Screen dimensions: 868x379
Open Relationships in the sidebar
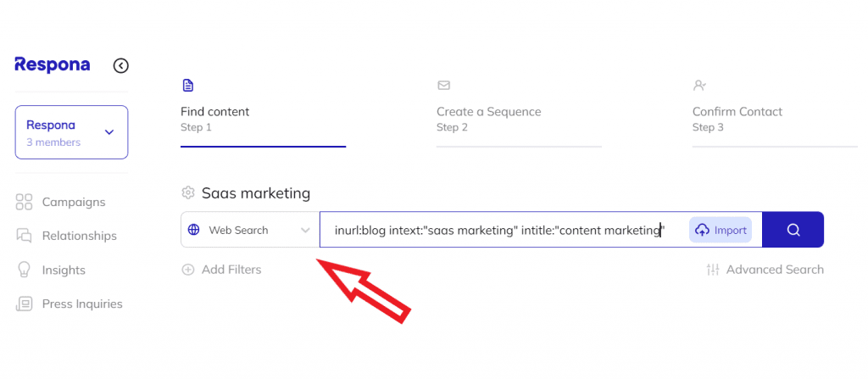tap(79, 236)
